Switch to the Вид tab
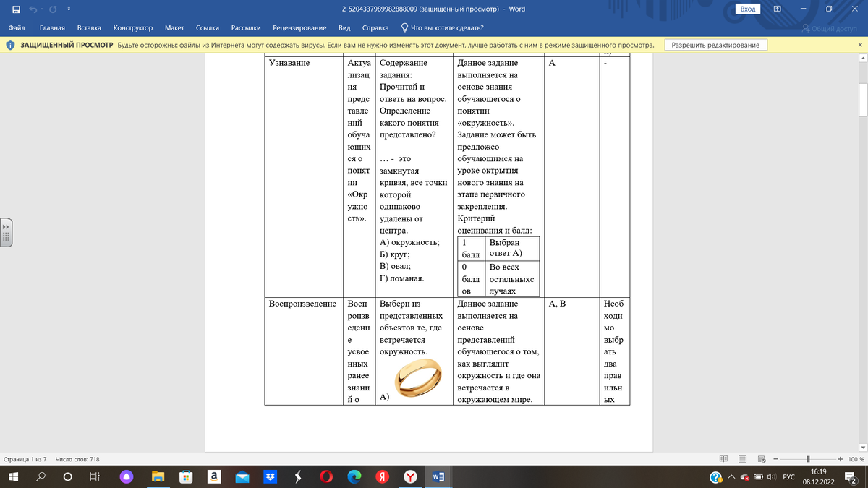 [345, 28]
